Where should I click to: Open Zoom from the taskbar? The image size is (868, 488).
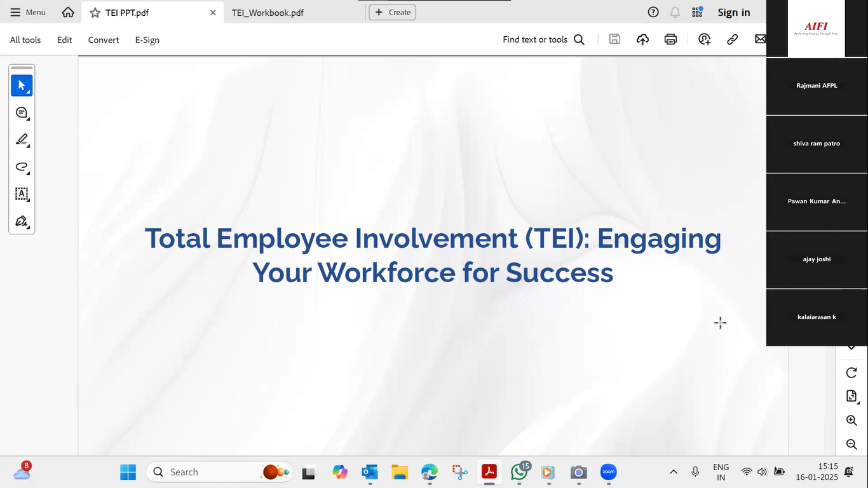pos(609,472)
